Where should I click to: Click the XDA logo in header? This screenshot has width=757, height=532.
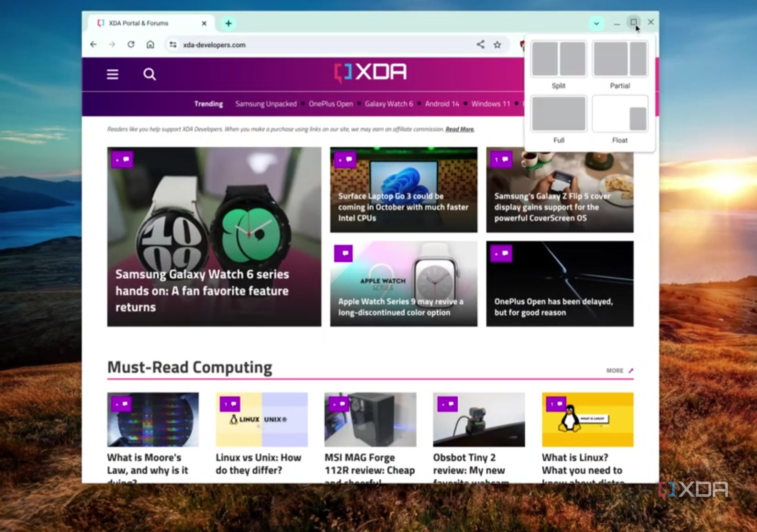coord(370,72)
